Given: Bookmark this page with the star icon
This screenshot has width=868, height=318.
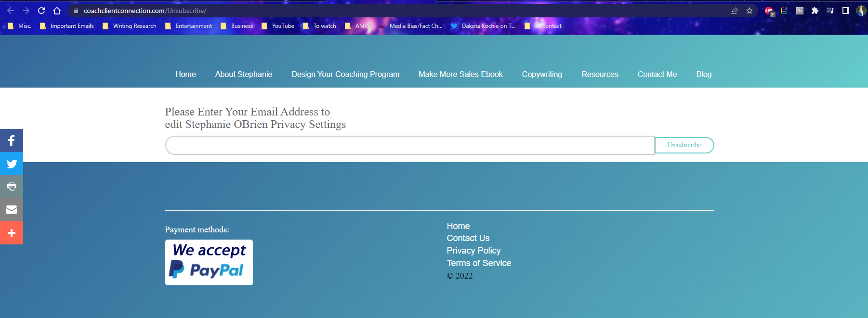Looking at the screenshot, I should click(750, 11).
